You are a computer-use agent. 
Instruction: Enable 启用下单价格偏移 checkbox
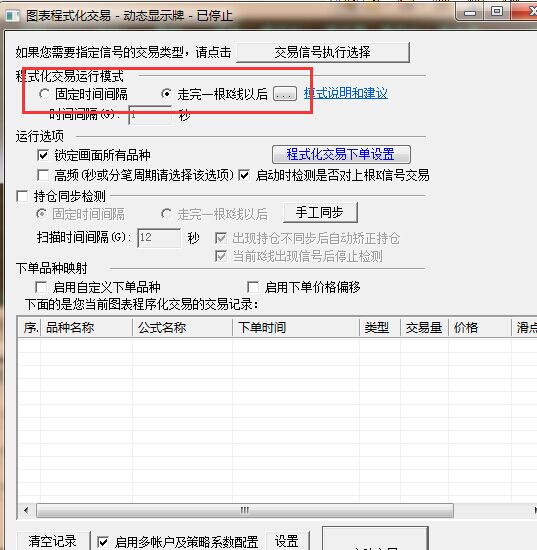tap(253, 287)
